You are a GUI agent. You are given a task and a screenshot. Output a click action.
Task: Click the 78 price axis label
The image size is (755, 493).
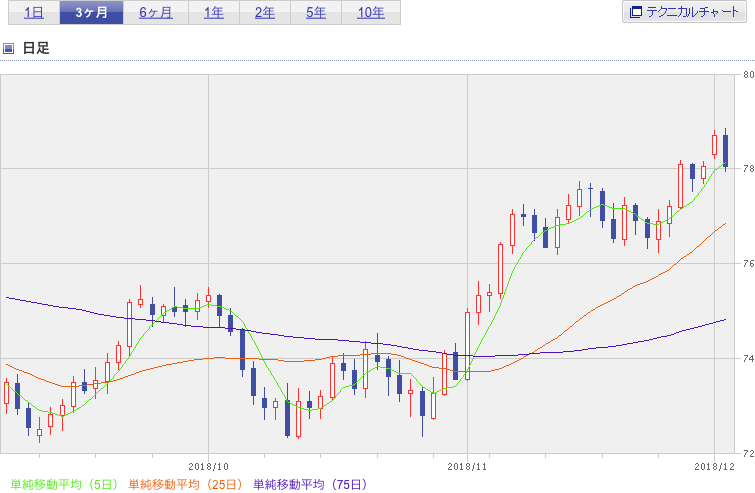[x=749, y=169]
